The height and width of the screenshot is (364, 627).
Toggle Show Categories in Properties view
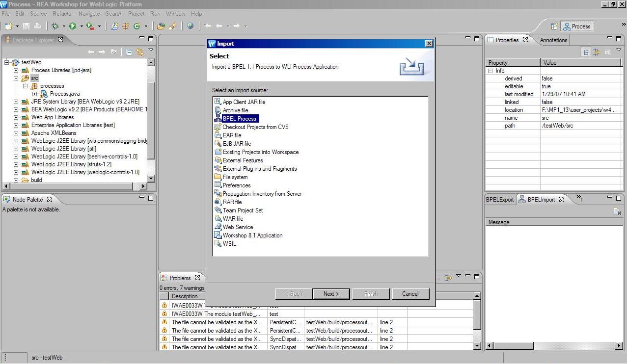pyautogui.click(x=585, y=52)
